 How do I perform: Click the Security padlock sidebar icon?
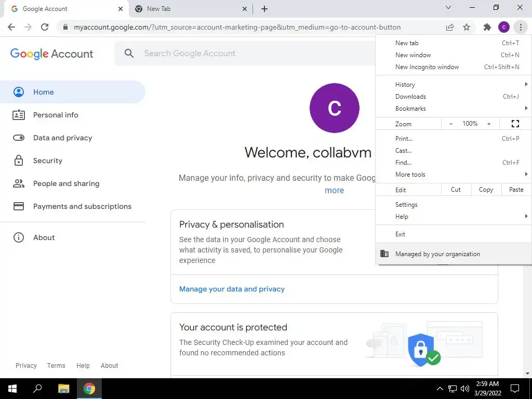pyautogui.click(x=19, y=161)
